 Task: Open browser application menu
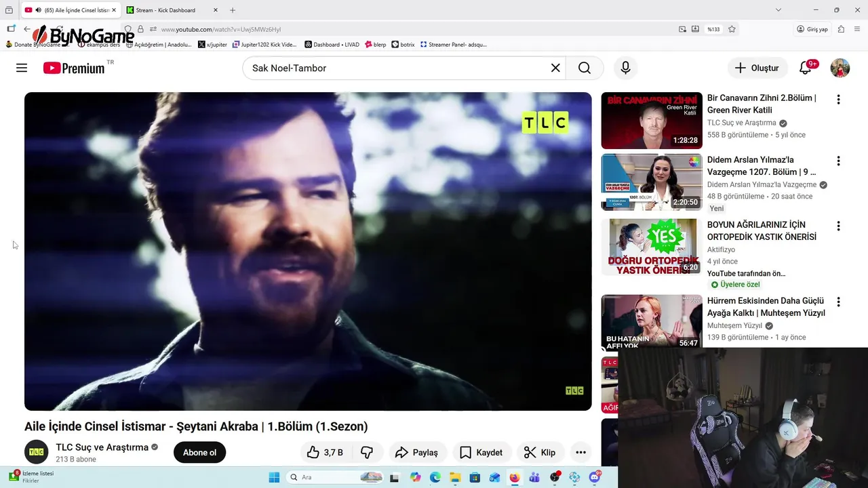click(x=857, y=29)
